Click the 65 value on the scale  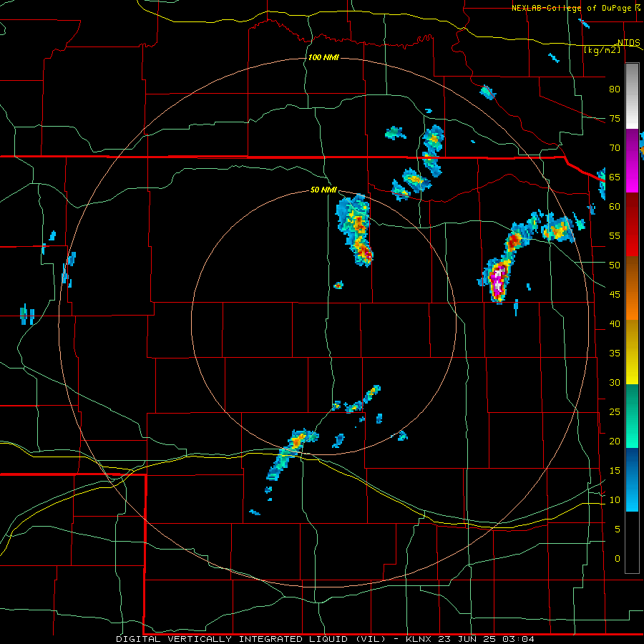point(615,177)
